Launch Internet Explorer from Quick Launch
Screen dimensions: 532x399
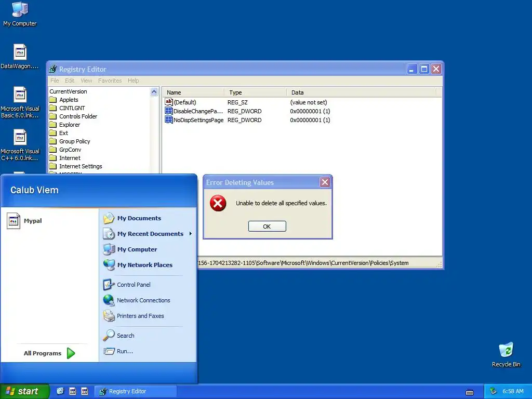click(x=60, y=391)
